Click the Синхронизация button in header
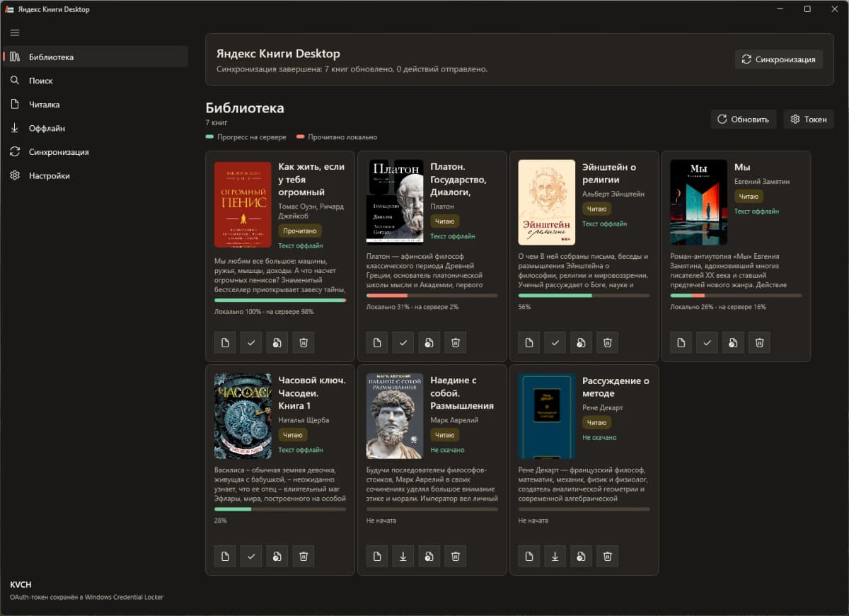Viewport: 849px width, 616px height. (x=779, y=59)
